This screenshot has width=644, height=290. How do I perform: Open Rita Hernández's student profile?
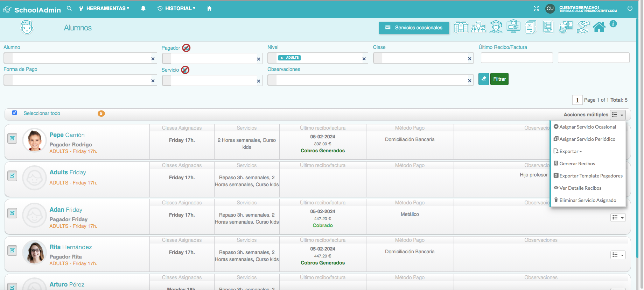coord(70,247)
